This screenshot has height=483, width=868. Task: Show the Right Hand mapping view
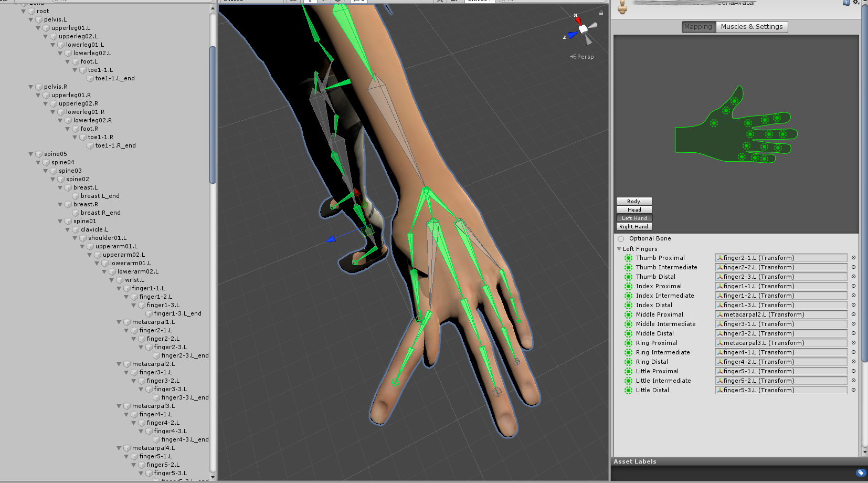pyautogui.click(x=634, y=226)
